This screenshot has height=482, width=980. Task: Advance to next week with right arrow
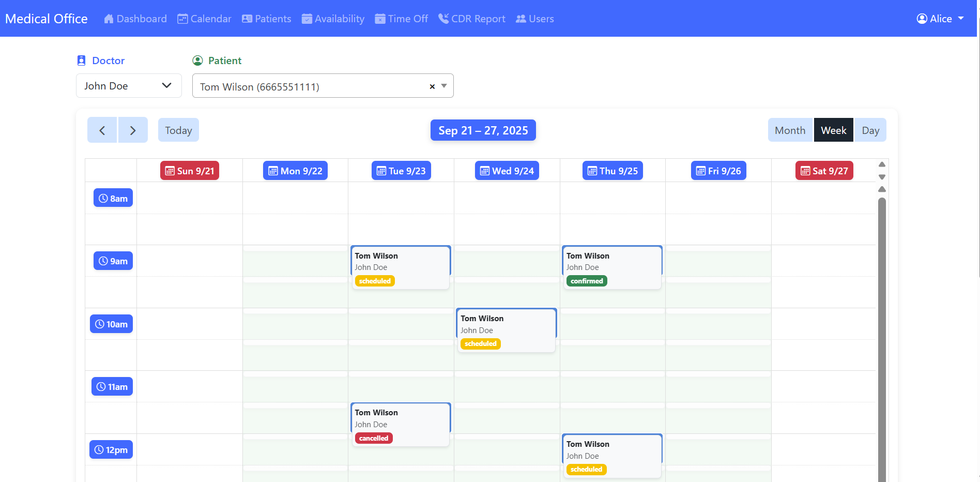[x=133, y=130]
